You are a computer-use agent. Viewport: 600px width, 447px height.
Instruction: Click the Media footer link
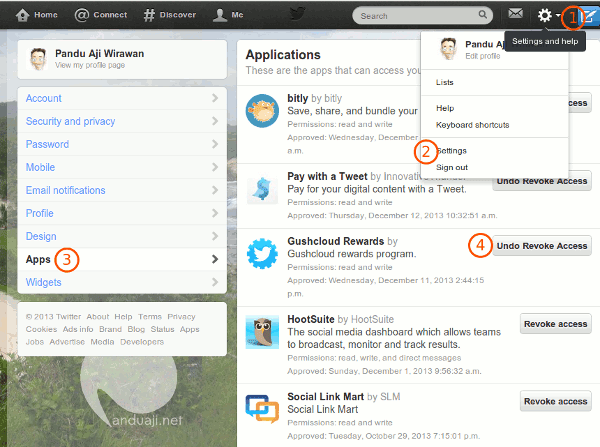pyautogui.click(x=102, y=342)
